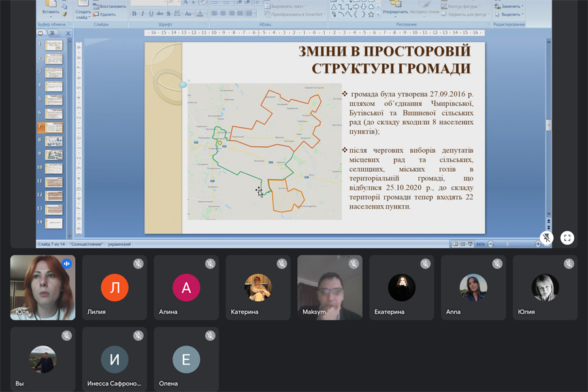Click muted mic icon on Олена's tile
Image resolution: width=588 pixels, height=392 pixels.
[x=210, y=336]
